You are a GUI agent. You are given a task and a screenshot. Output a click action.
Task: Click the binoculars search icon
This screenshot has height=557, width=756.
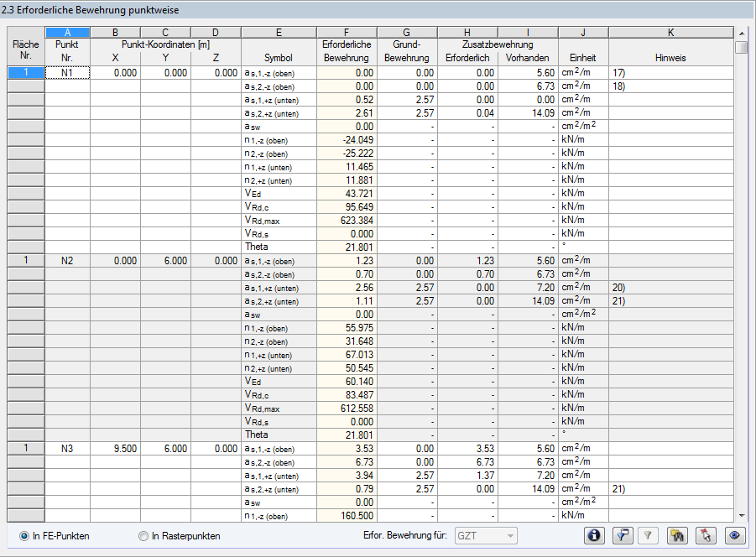[x=678, y=535]
